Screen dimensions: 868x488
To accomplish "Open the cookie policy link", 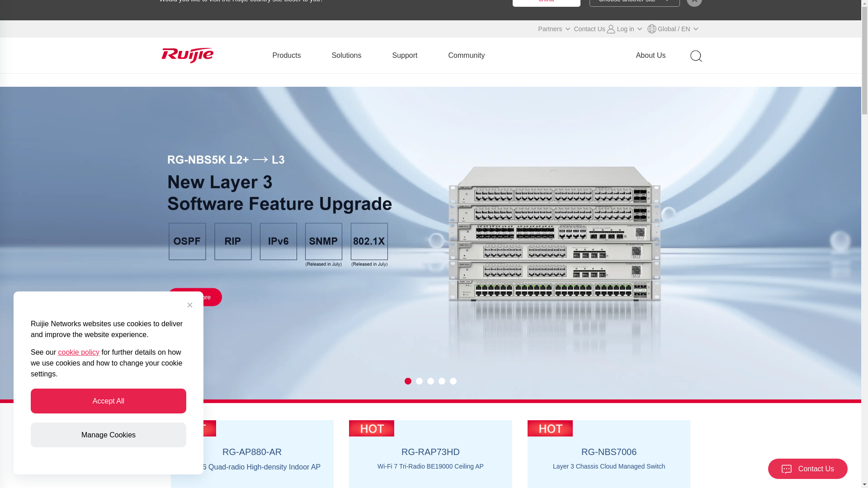I will (79, 352).
